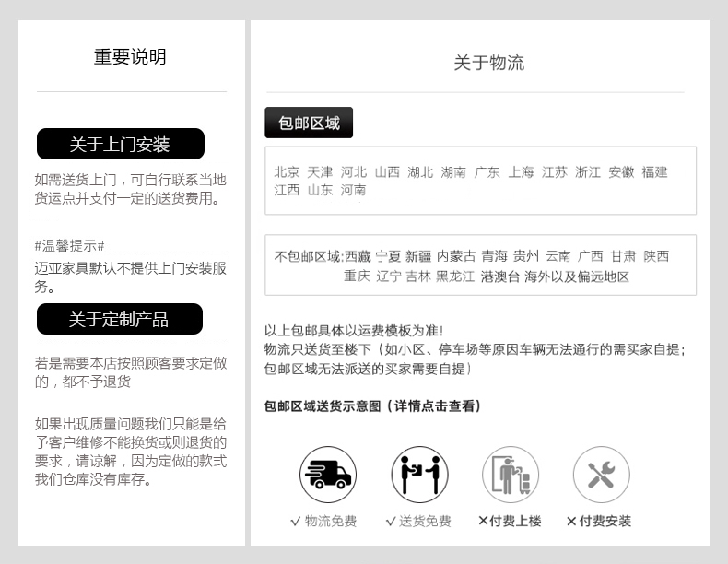Click the 关于上门安装 black label
The width and height of the screenshot is (728, 564).
[x=121, y=144]
